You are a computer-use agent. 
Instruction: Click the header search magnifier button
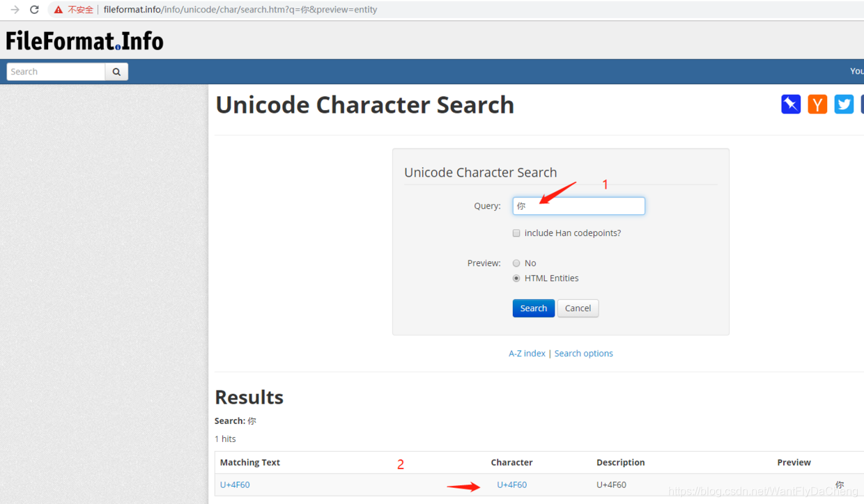pos(116,72)
